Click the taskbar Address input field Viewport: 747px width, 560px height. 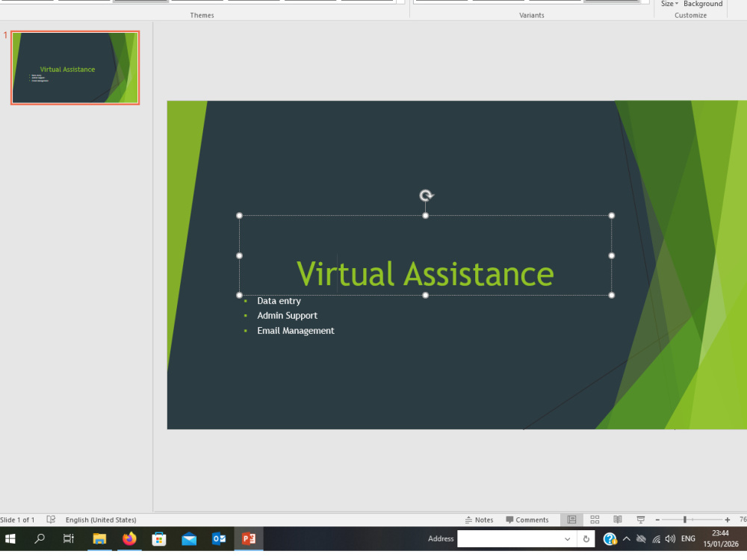coord(508,538)
